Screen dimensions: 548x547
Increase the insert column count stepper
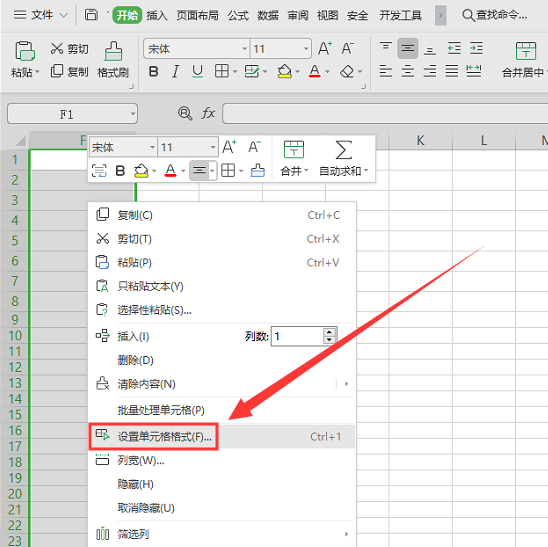tap(329, 332)
